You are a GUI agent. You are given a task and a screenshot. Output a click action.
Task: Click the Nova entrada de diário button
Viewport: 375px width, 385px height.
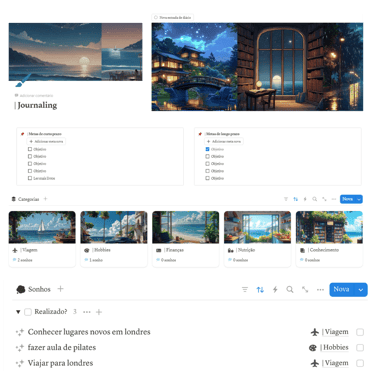click(172, 17)
